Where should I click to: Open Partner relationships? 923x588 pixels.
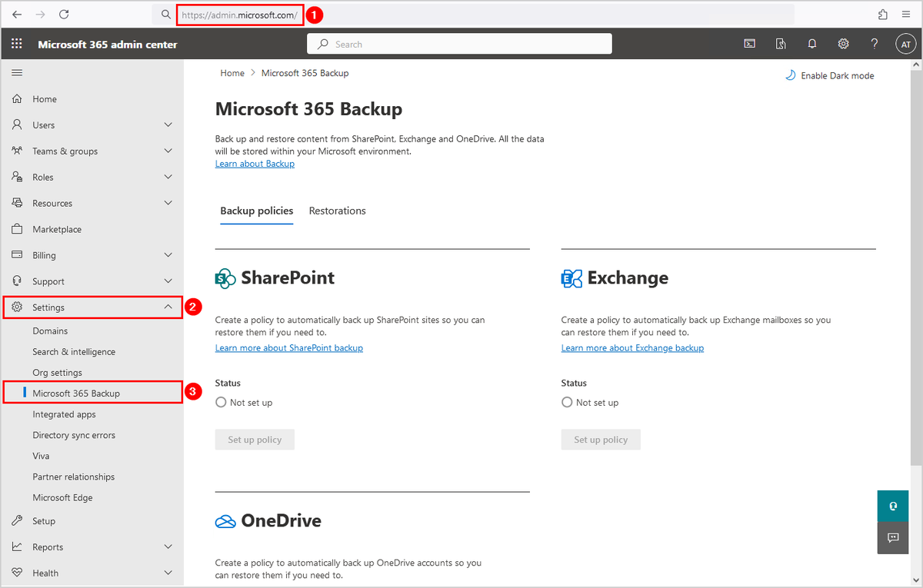tap(73, 477)
